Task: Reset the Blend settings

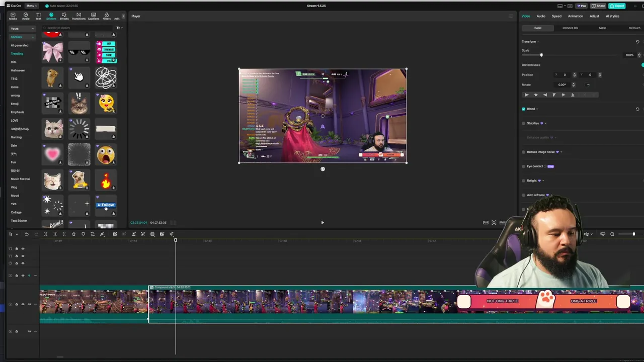Action: pos(637,109)
